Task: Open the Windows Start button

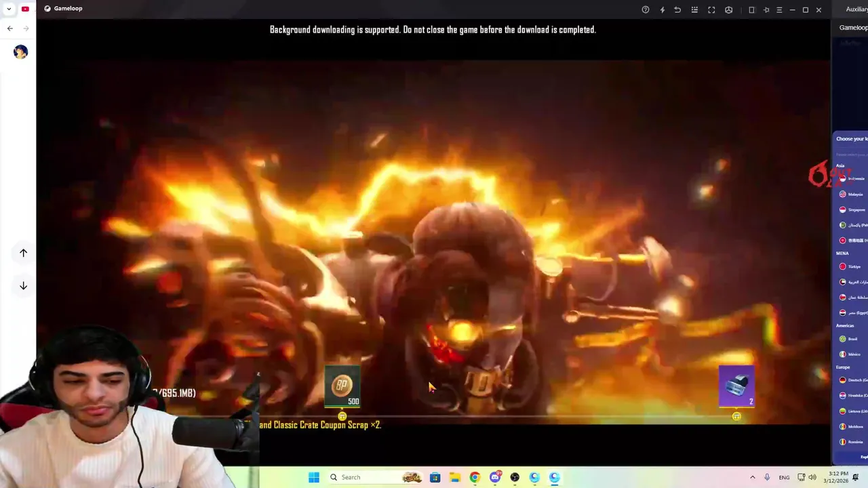Action: pyautogui.click(x=314, y=477)
